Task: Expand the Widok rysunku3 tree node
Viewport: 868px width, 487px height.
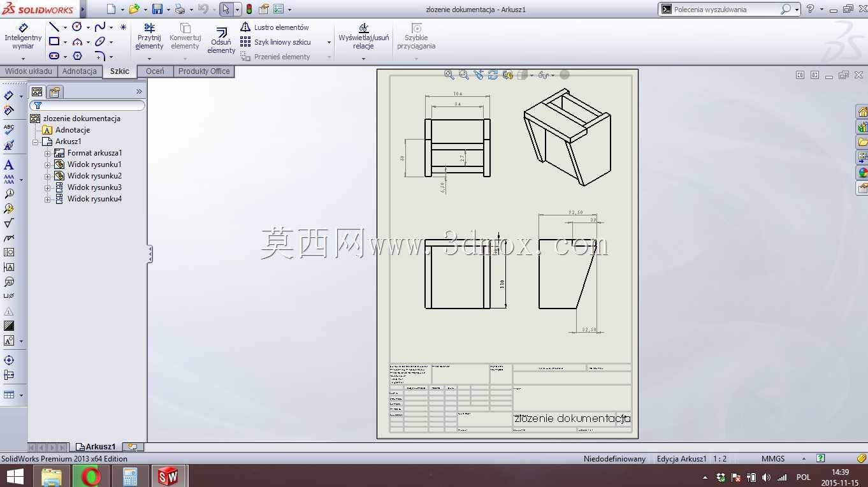Action: pyautogui.click(x=47, y=187)
